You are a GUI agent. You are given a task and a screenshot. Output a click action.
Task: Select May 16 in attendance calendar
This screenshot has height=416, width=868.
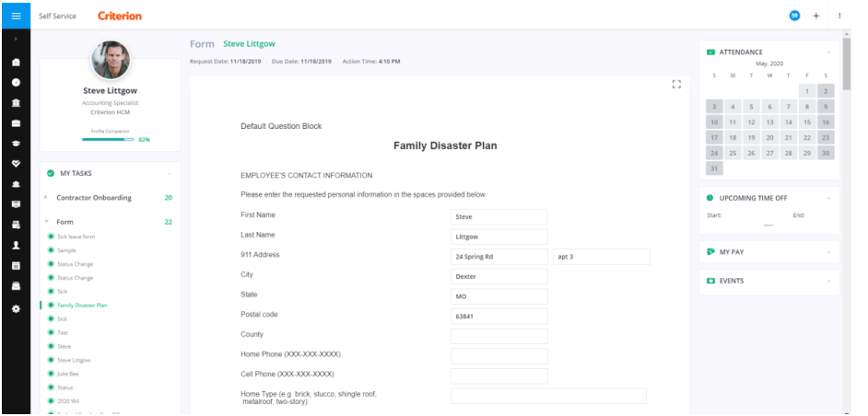(x=826, y=121)
